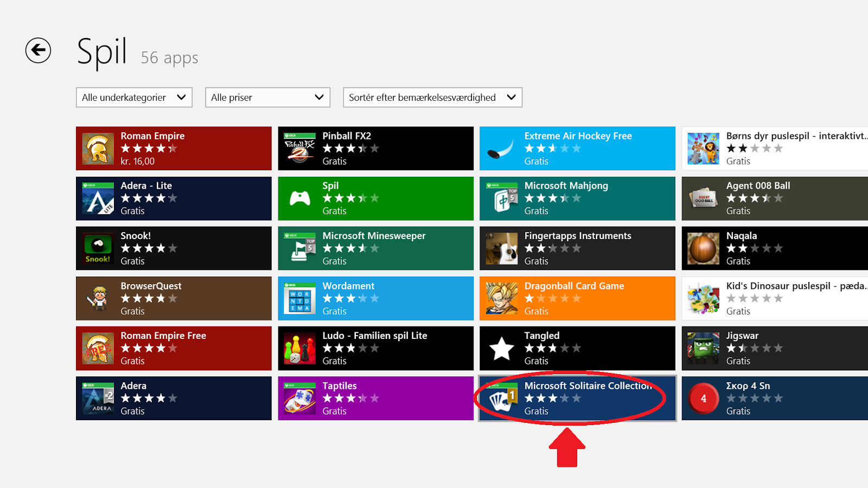Click the Roman Empire helmet icon priced kr. 16,00
The width and height of the screenshot is (868, 488).
coord(98,149)
